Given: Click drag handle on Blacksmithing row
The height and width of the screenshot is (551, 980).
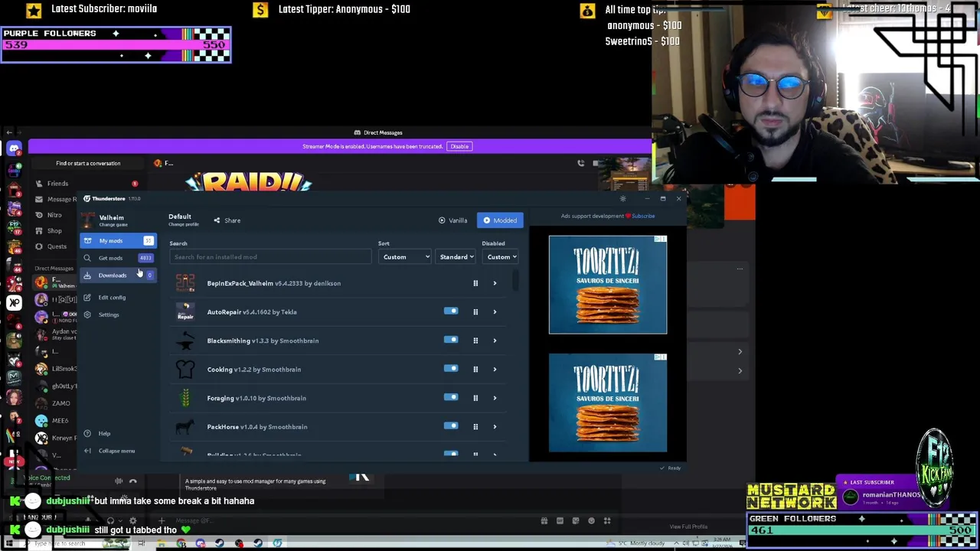Looking at the screenshot, I should (475, 341).
